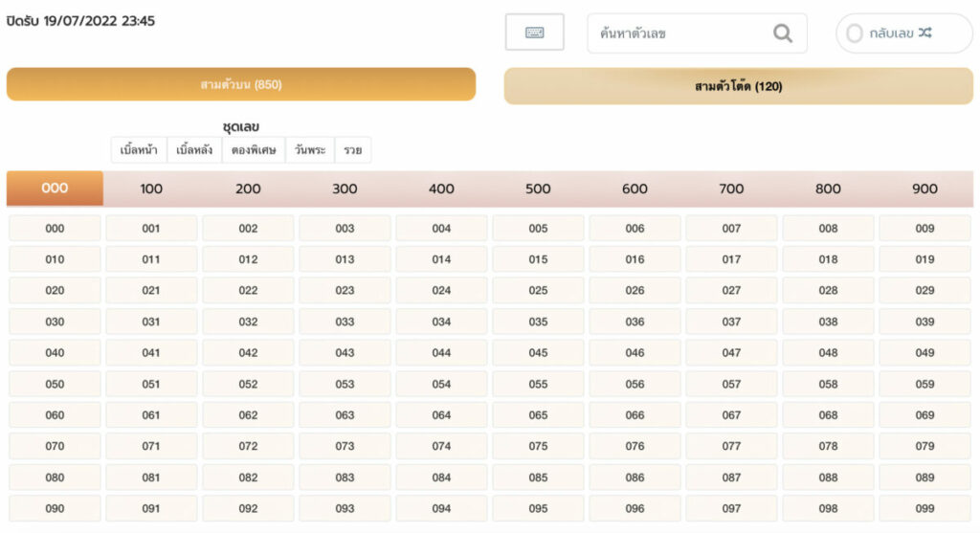Open the 900 range tab

(x=924, y=189)
